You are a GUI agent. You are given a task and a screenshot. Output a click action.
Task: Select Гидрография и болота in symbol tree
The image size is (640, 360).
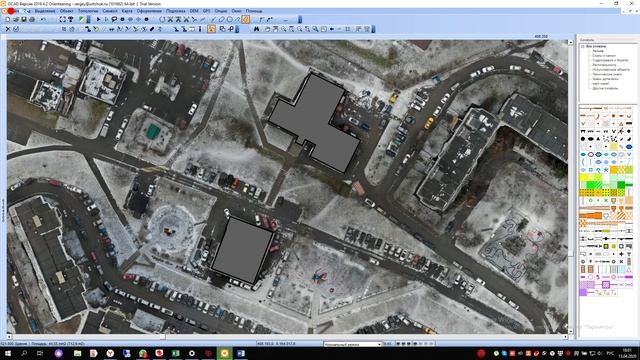(610, 60)
